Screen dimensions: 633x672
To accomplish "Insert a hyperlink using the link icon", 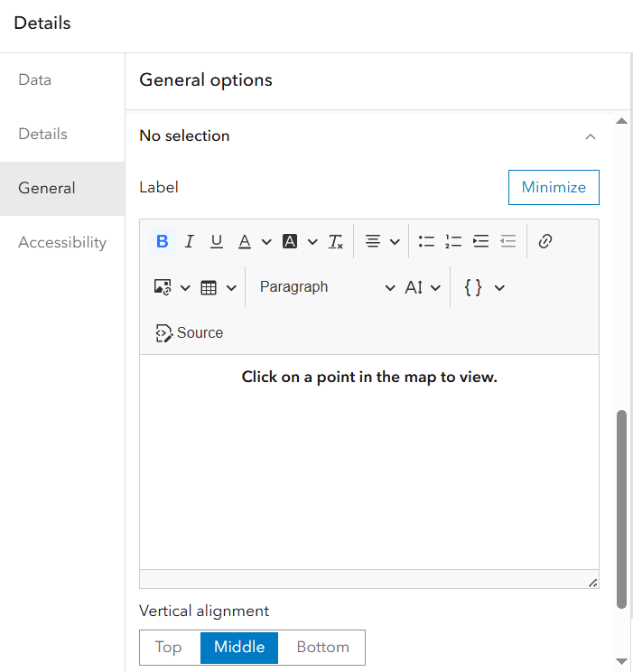I will pyautogui.click(x=545, y=241).
